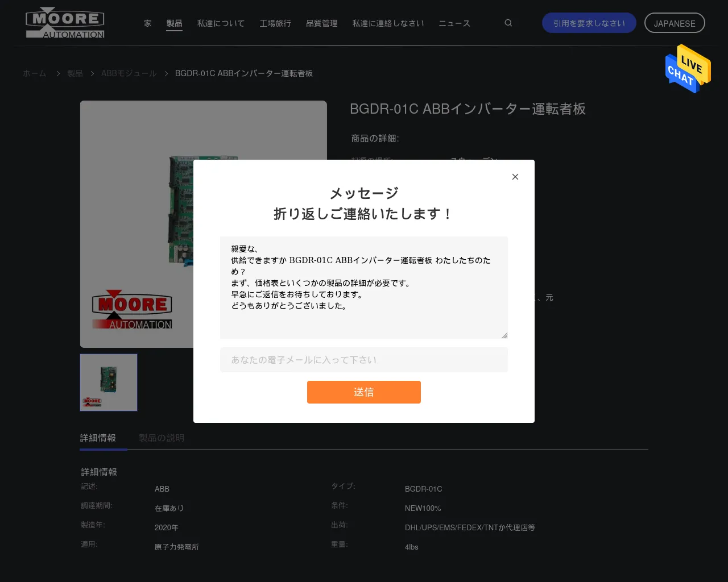Open the 工場旅行 factory tour menu

pos(275,23)
